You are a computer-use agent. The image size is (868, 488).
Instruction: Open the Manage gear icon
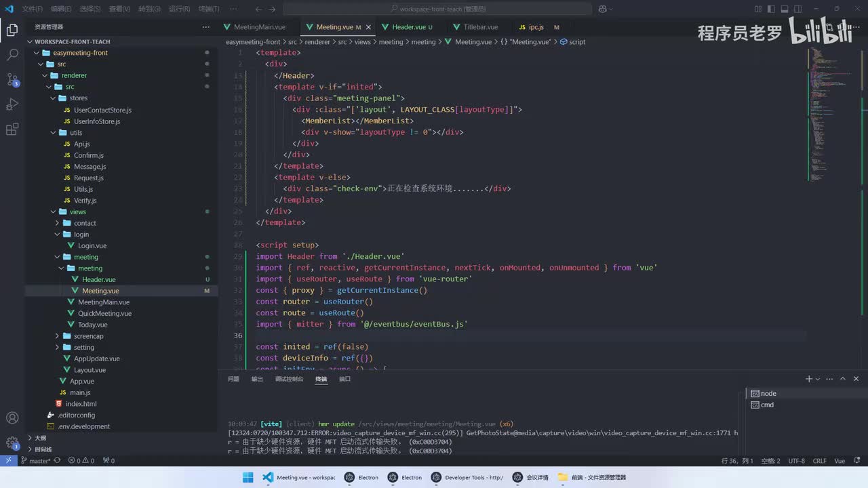[12, 443]
